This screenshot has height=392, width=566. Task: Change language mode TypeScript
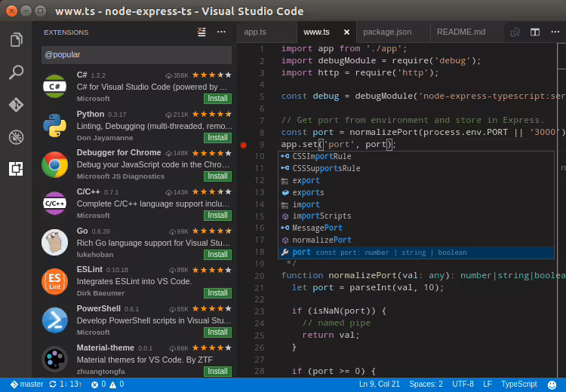(519, 384)
